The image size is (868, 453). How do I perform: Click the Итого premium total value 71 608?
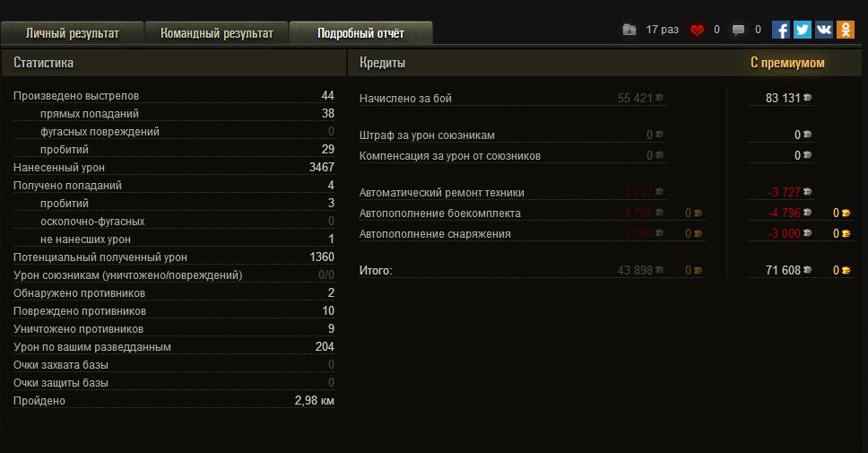click(x=782, y=270)
